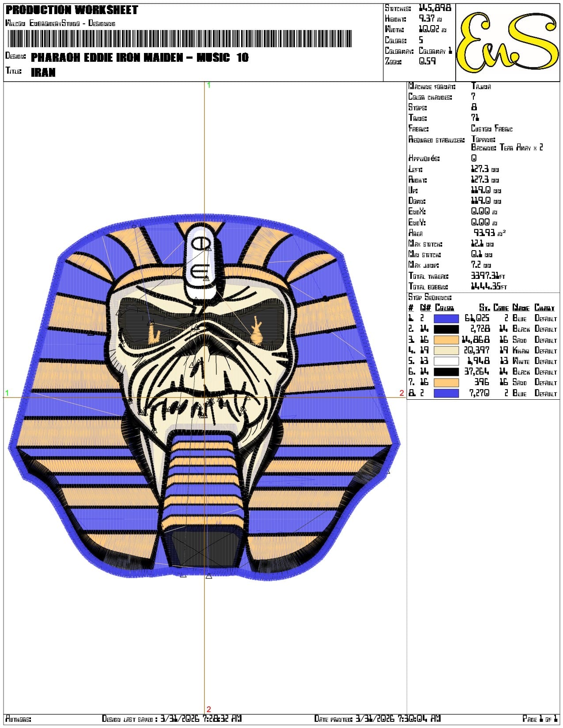Screen dimensions: 563x728
Task: Click the khaki swatch in stop 4
Action: click(446, 350)
